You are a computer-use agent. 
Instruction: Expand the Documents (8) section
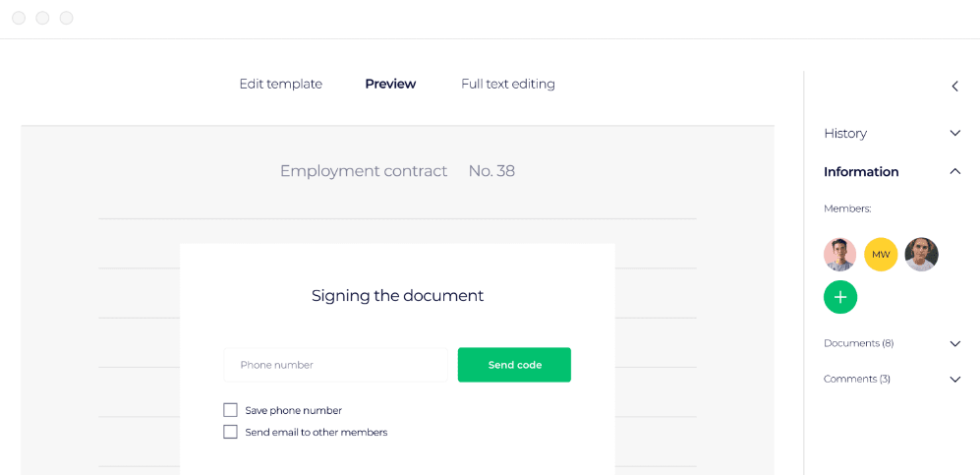(x=954, y=344)
